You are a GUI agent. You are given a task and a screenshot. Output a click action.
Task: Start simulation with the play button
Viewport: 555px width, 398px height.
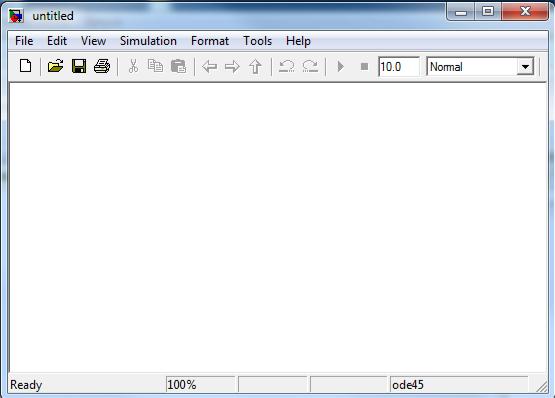pyautogui.click(x=341, y=67)
